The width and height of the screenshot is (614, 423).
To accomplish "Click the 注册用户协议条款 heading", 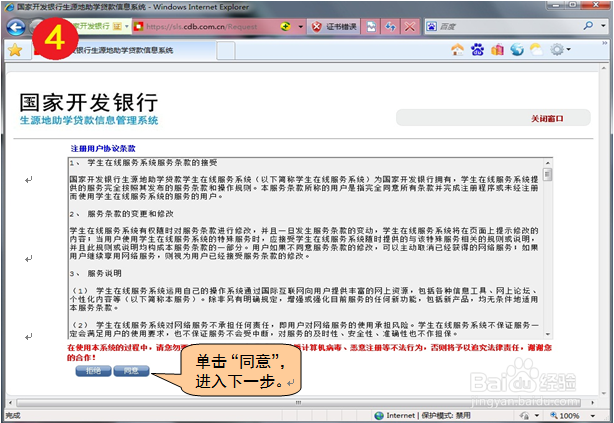I will [103, 148].
